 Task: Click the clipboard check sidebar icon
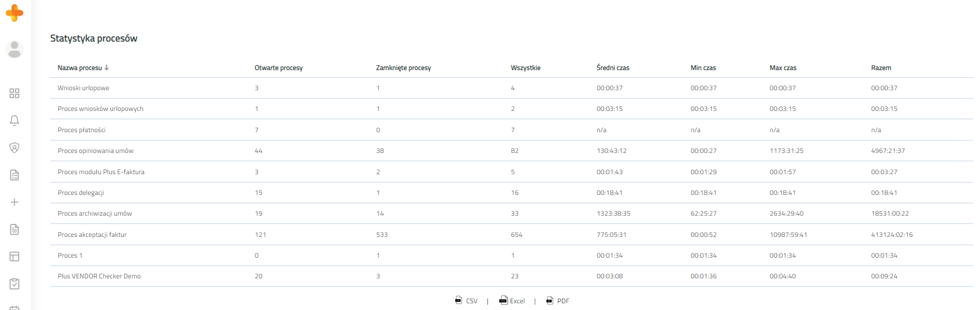[15, 284]
